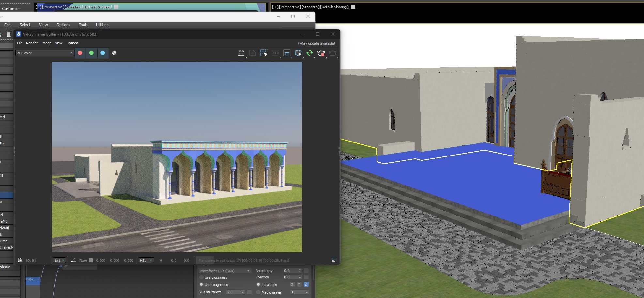Open the RGB color channel dropdown

tap(45, 53)
